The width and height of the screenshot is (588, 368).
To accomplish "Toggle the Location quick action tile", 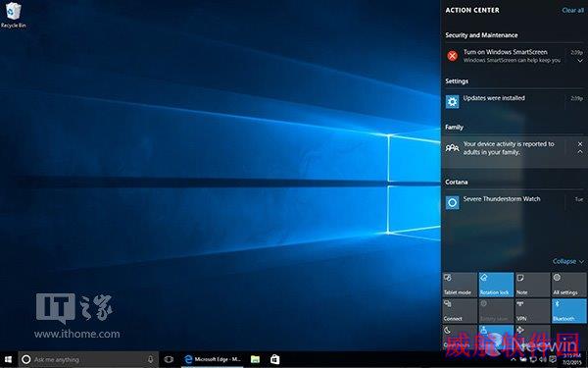I will (496, 338).
